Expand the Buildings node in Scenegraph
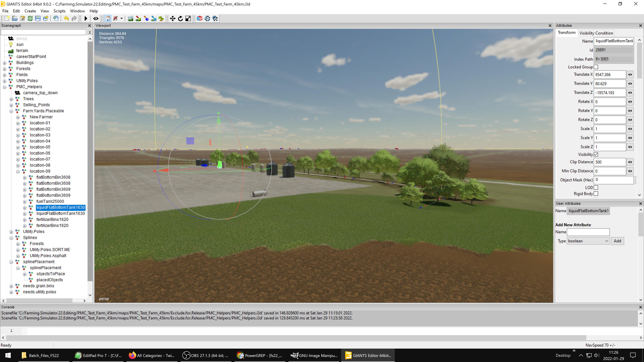Viewport: 644px width, 362px height. tap(5, 63)
